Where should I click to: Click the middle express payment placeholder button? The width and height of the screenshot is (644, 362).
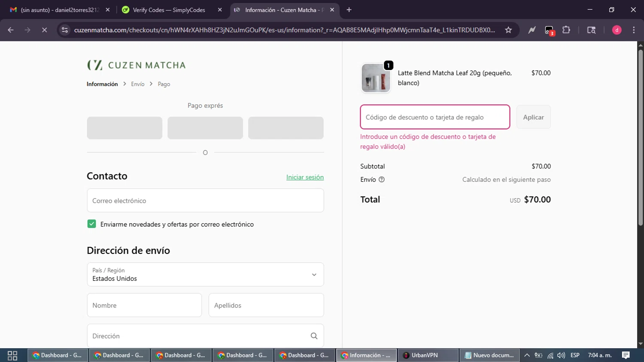coord(205,128)
